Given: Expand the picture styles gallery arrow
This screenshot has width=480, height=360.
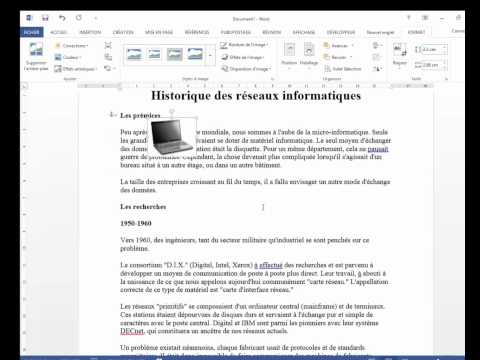Looking at the screenshot, I should pos(210,55).
